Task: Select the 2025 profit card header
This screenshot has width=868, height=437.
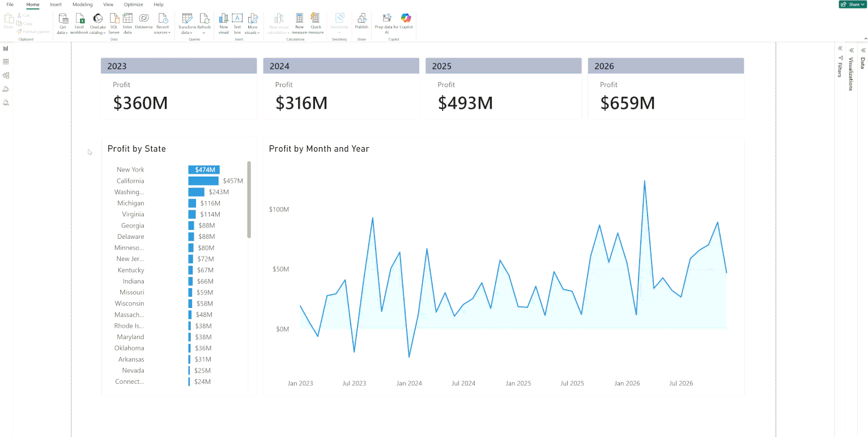Action: (x=504, y=66)
